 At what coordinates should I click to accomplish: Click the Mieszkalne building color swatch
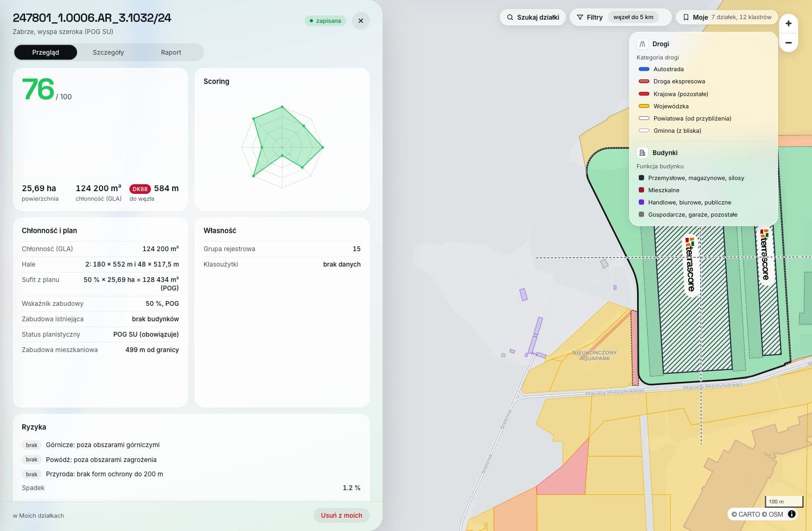[641, 190]
